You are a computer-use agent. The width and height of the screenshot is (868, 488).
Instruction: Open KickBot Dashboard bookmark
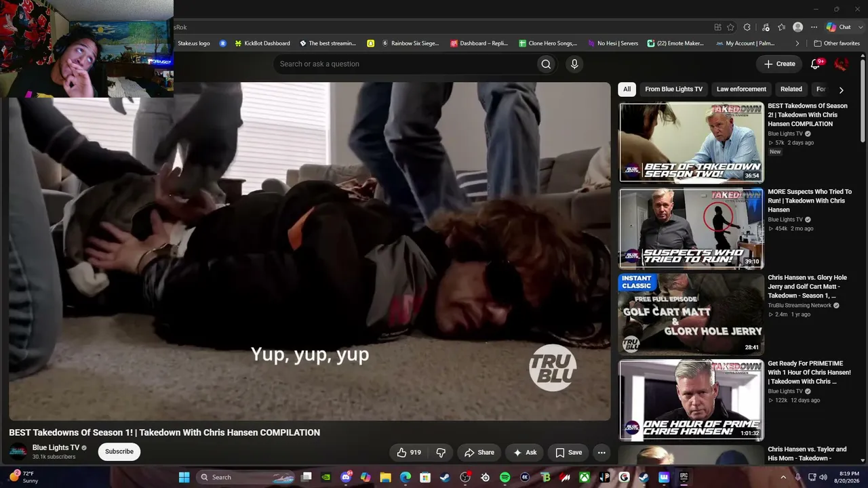262,43
